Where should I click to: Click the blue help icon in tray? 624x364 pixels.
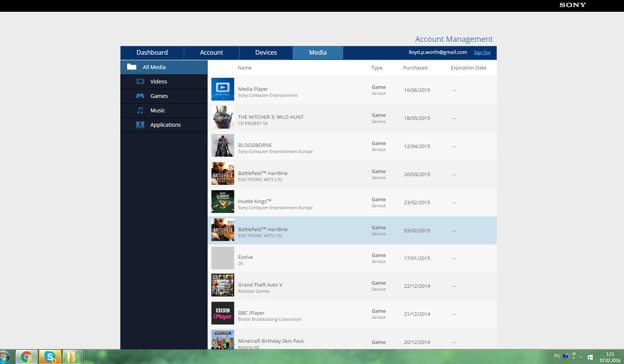pos(566,356)
